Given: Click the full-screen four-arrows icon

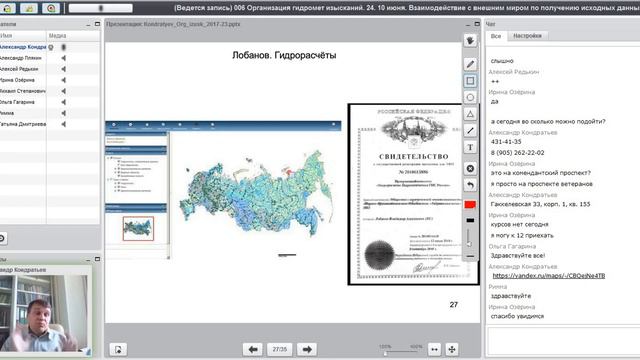Looking at the screenshot, I should (452, 349).
